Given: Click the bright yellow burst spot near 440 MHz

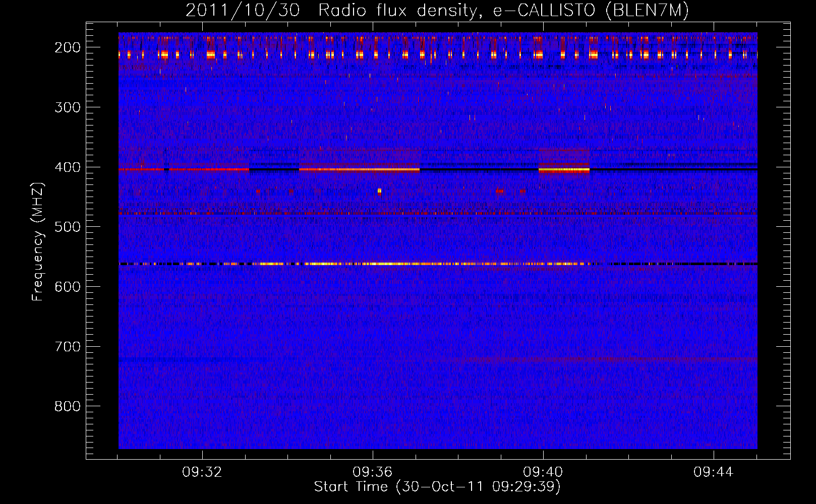Looking at the screenshot, I should (x=379, y=191).
